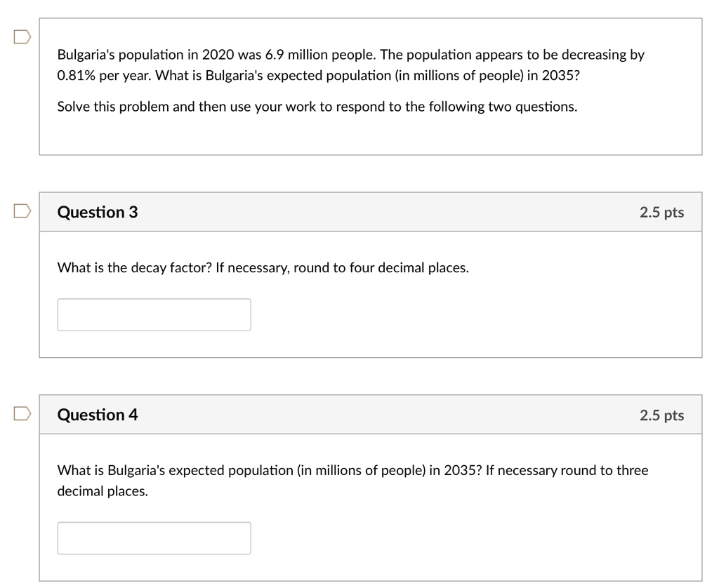
Task: Click the 2.5 pts label on Question 3
Action: pos(661,212)
